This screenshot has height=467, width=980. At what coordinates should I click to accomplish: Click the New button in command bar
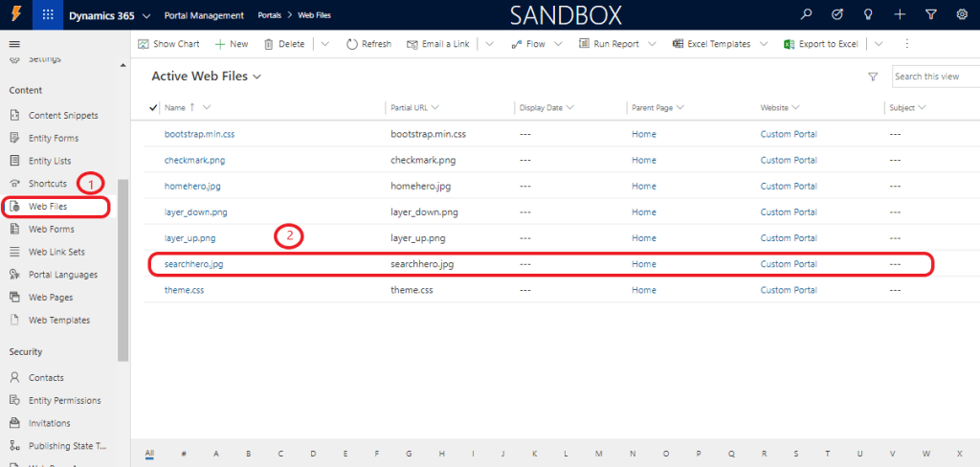point(231,44)
